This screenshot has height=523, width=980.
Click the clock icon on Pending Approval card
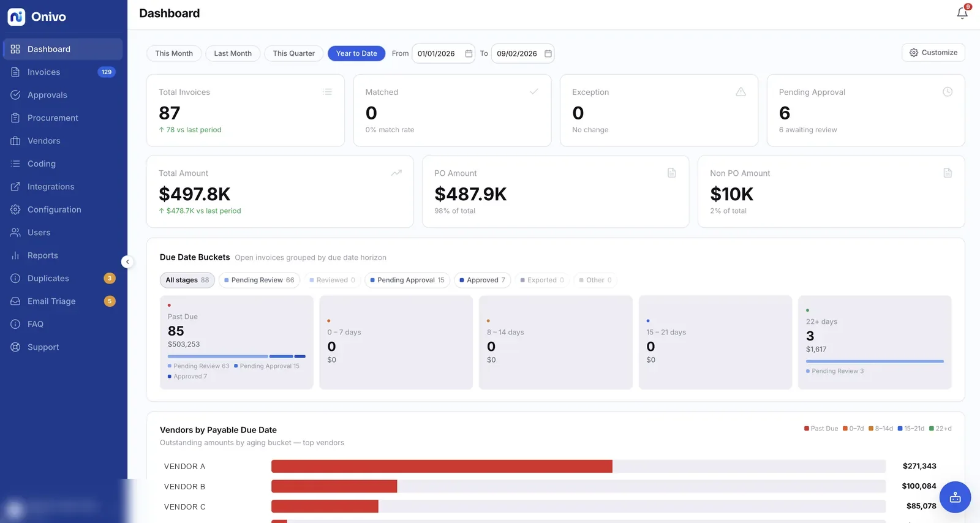[948, 92]
